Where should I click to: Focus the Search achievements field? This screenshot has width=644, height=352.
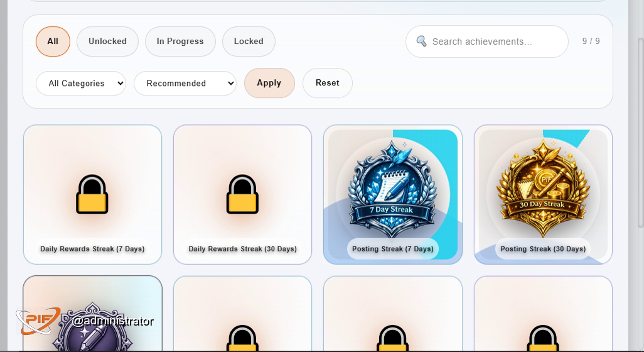(493, 41)
